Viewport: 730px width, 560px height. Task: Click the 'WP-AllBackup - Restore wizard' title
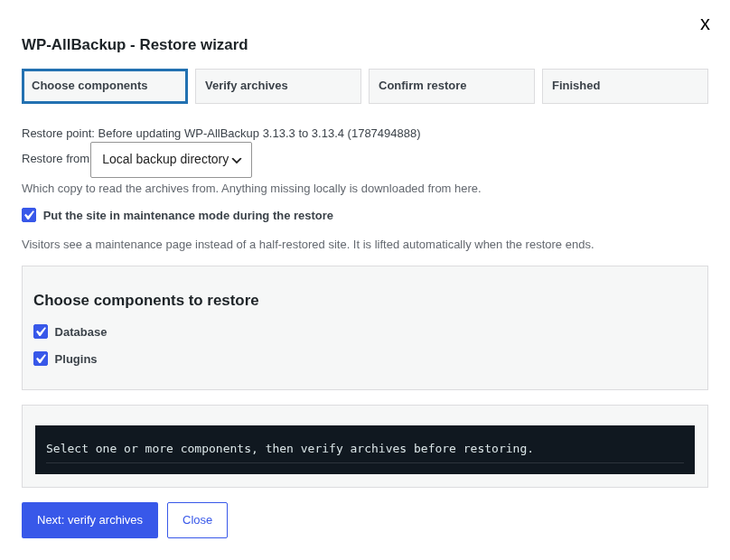point(135,44)
